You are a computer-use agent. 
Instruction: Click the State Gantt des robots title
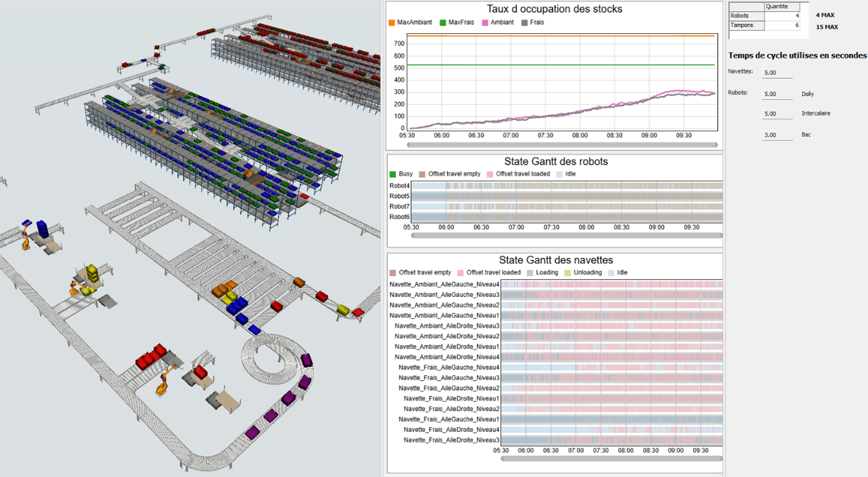556,161
